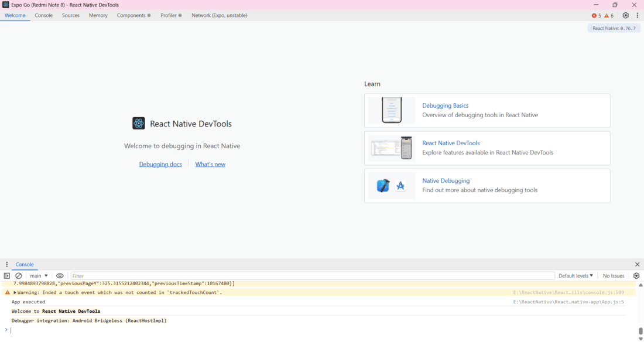Open the Default levels dropdown

coord(576,276)
